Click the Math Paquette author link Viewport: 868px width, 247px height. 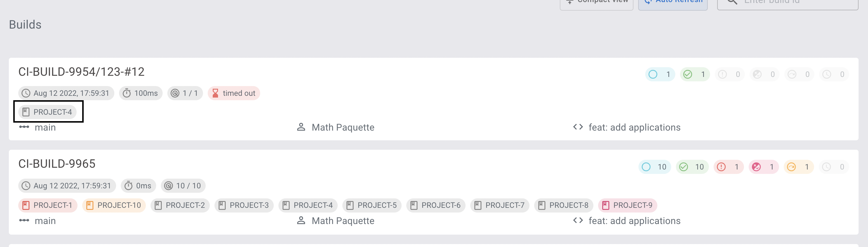pos(343,127)
